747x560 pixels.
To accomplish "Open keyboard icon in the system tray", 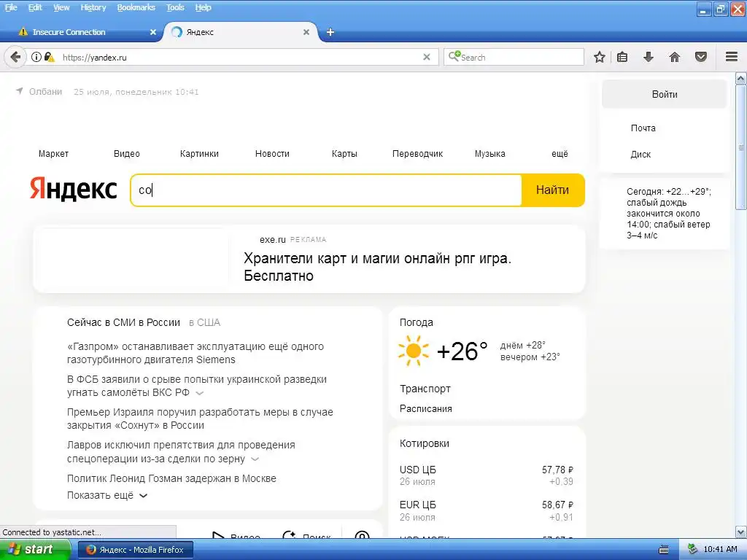I will pos(664,550).
